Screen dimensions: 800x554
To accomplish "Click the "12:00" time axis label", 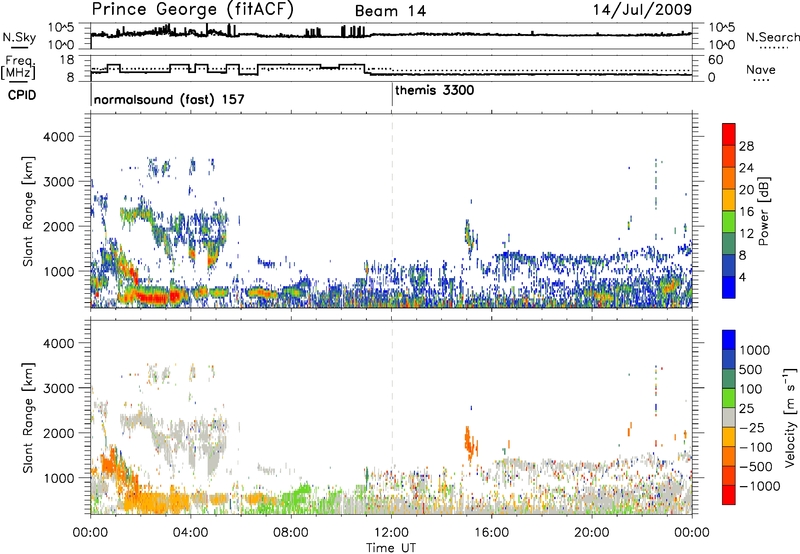I will (391, 533).
